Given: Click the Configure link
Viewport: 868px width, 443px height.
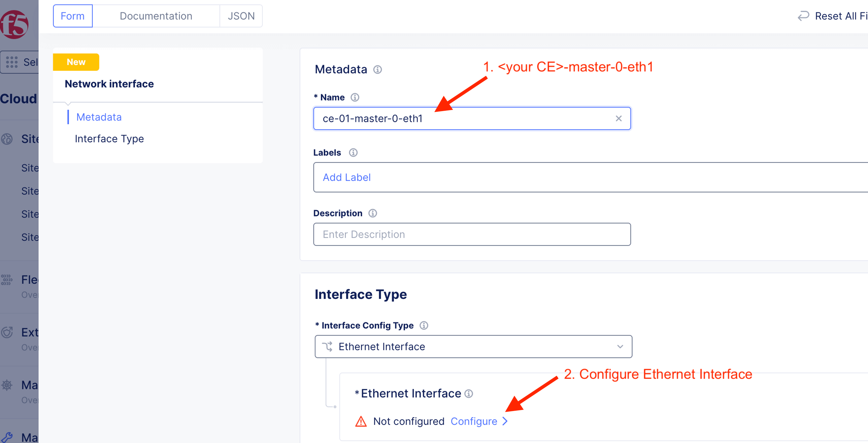Looking at the screenshot, I should (x=474, y=421).
